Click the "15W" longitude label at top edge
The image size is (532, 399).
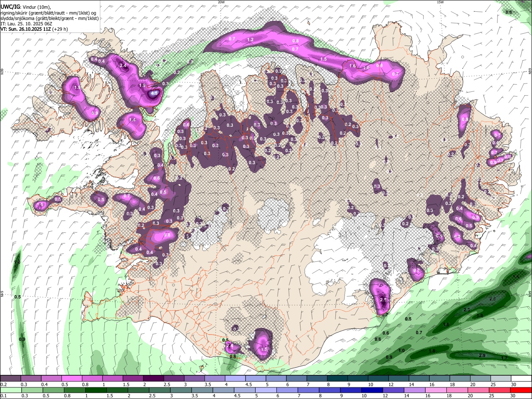click(x=440, y=2)
